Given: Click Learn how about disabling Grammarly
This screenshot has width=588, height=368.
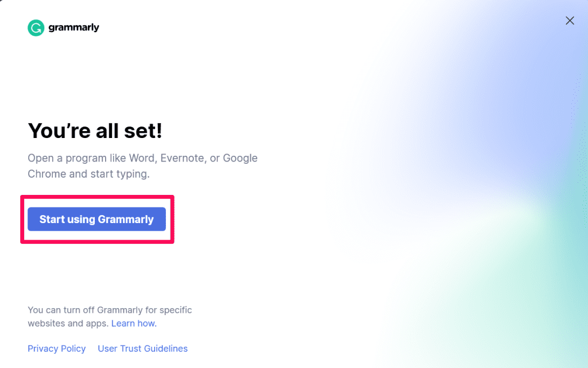Looking at the screenshot, I should click(133, 323).
